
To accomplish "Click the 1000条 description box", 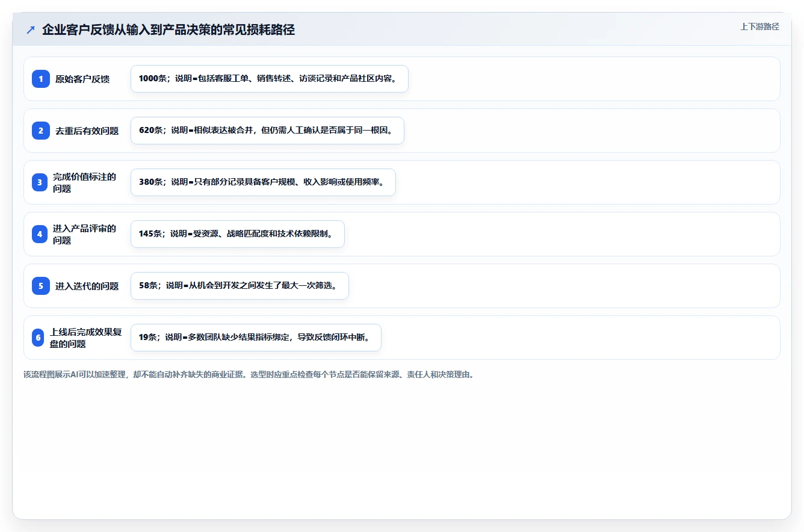I will point(270,79).
